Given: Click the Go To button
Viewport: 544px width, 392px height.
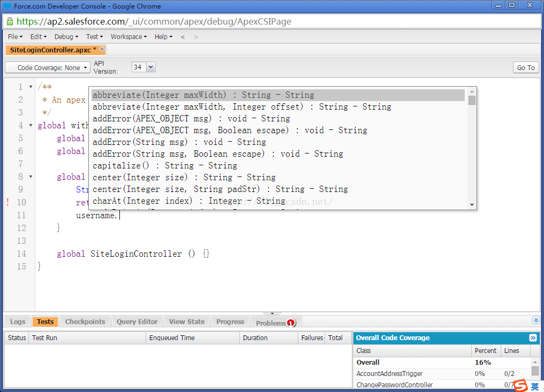Looking at the screenshot, I should pos(526,67).
